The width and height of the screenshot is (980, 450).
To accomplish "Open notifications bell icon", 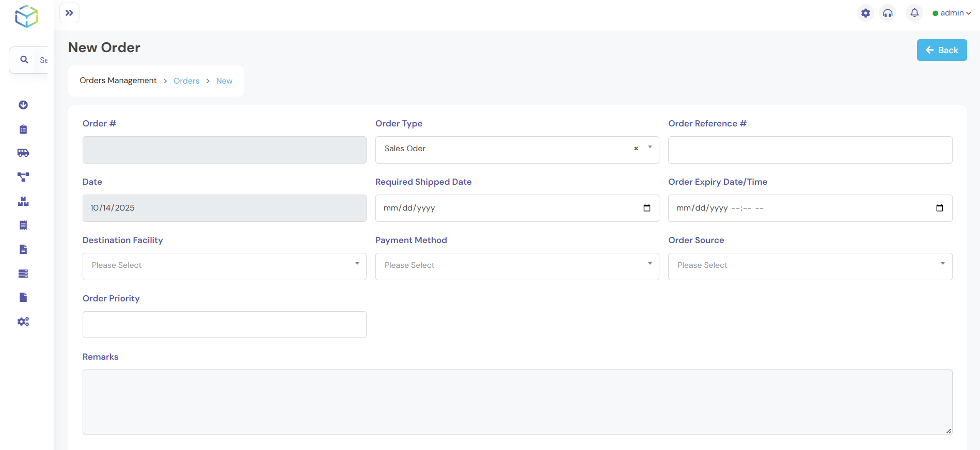I will 914,13.
